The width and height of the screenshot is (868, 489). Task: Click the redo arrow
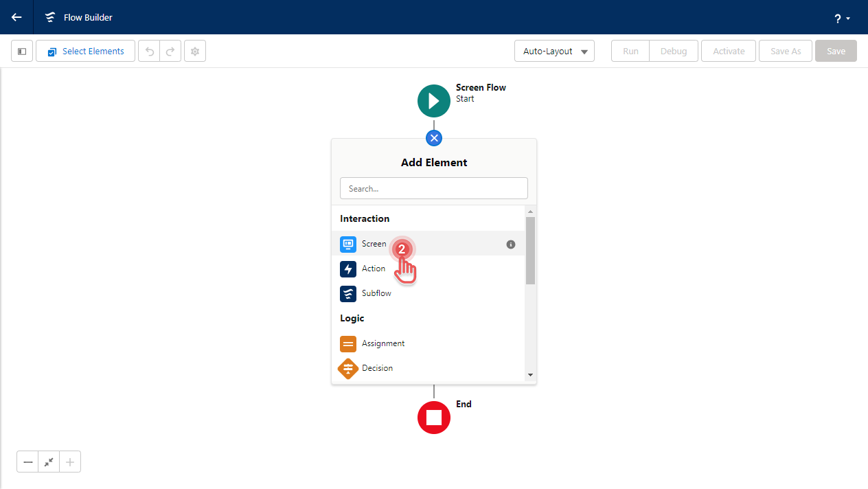point(170,51)
